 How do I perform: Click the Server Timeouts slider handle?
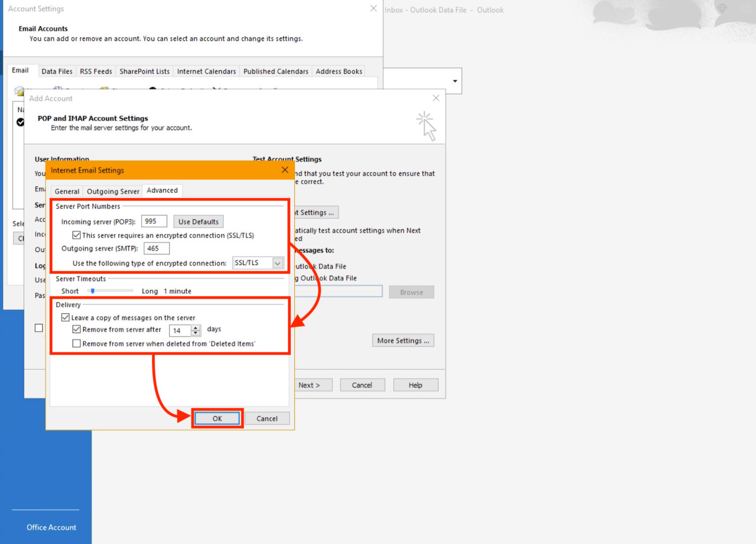[x=93, y=291]
